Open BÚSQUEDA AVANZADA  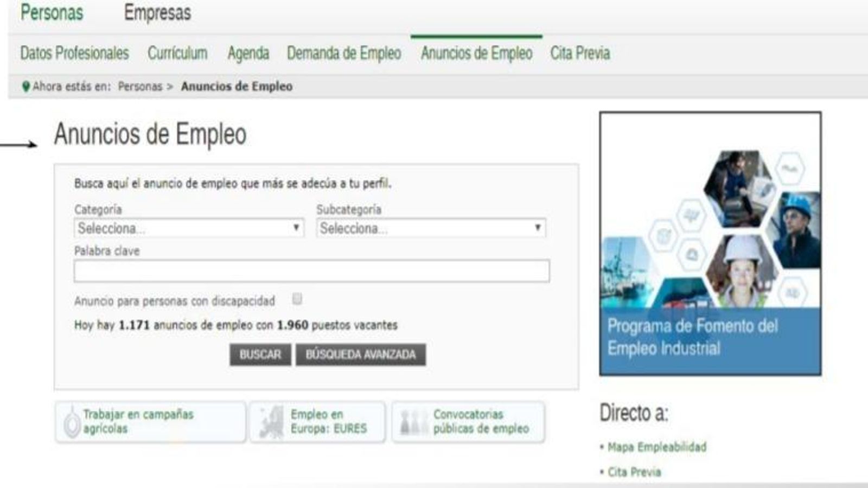pyautogui.click(x=360, y=354)
